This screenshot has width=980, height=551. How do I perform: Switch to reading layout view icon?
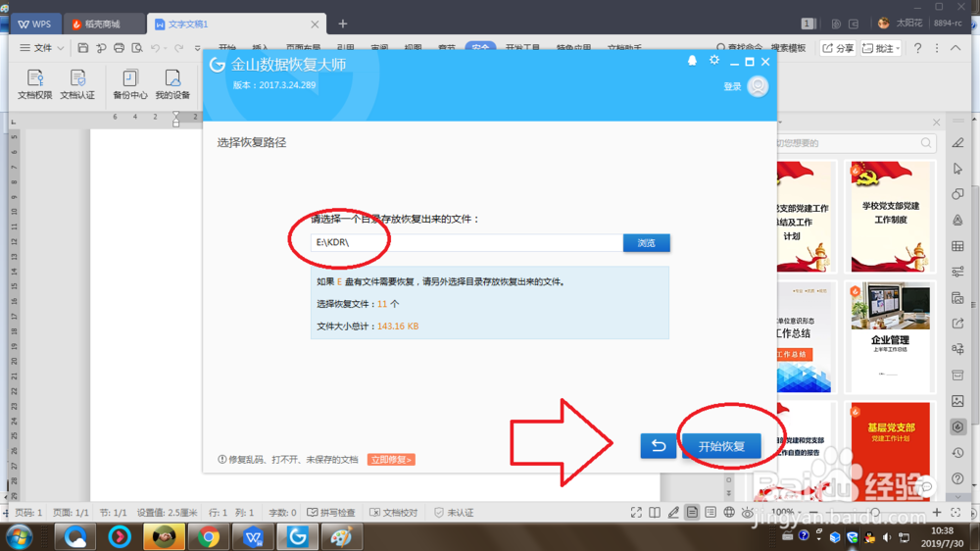655,512
